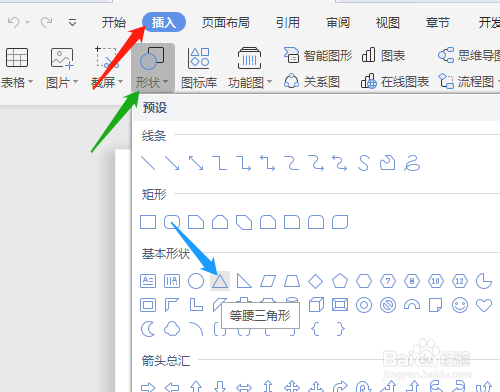Open the 页面布局 tab

point(226,22)
